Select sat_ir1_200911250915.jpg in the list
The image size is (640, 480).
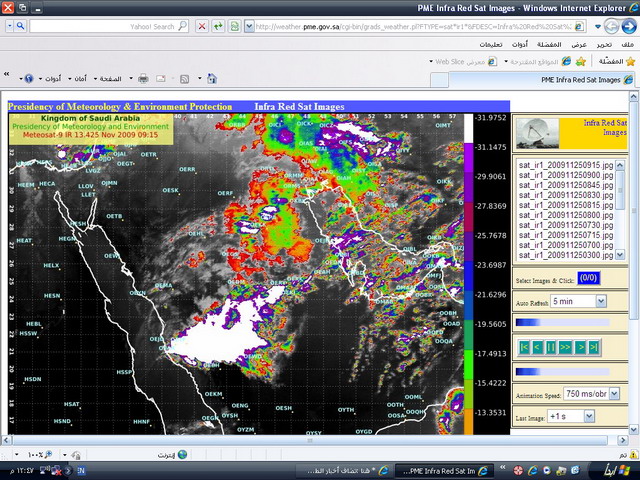click(566, 165)
